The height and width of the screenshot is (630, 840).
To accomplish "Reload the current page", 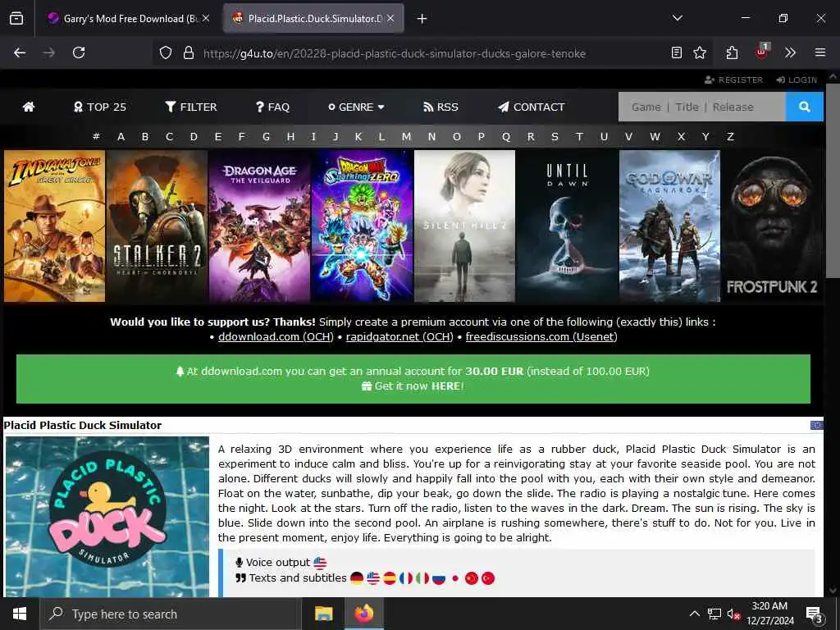I will pyautogui.click(x=79, y=52).
